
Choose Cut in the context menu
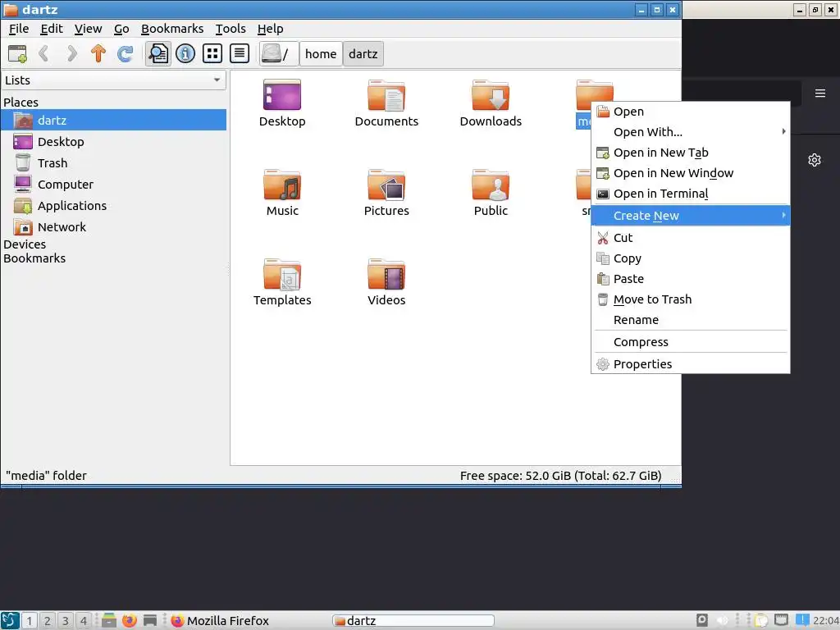coord(691,238)
